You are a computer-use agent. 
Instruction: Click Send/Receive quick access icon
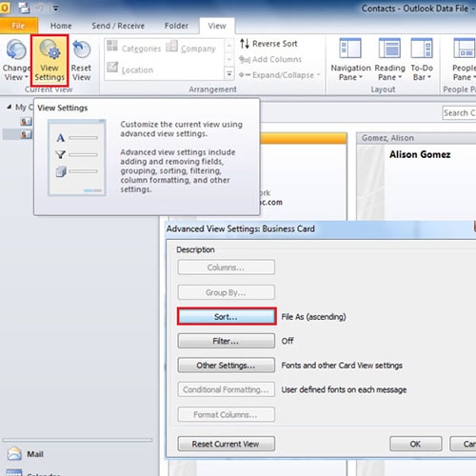[x=24, y=8]
